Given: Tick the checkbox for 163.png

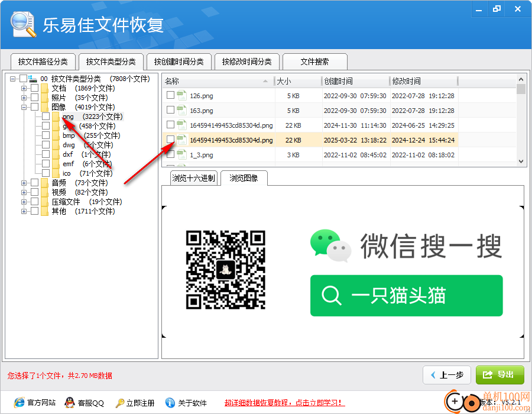Looking at the screenshot, I should (171, 110).
